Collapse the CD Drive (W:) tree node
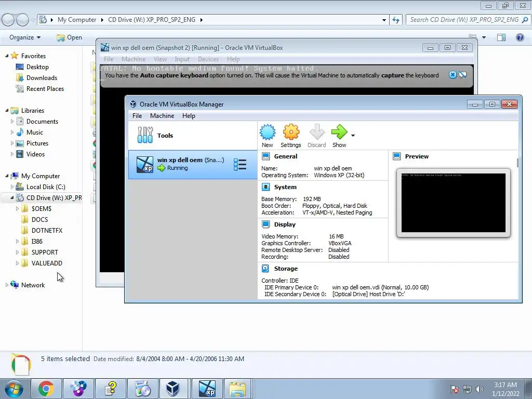Screen dimensions: 532x399 (12, 198)
